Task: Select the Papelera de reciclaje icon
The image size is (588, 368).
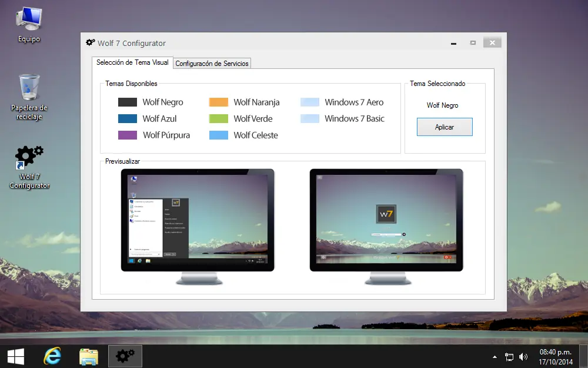Action: coord(29,97)
